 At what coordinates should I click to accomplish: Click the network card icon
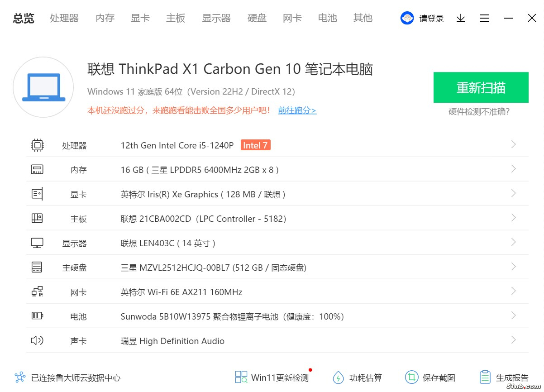click(37, 292)
